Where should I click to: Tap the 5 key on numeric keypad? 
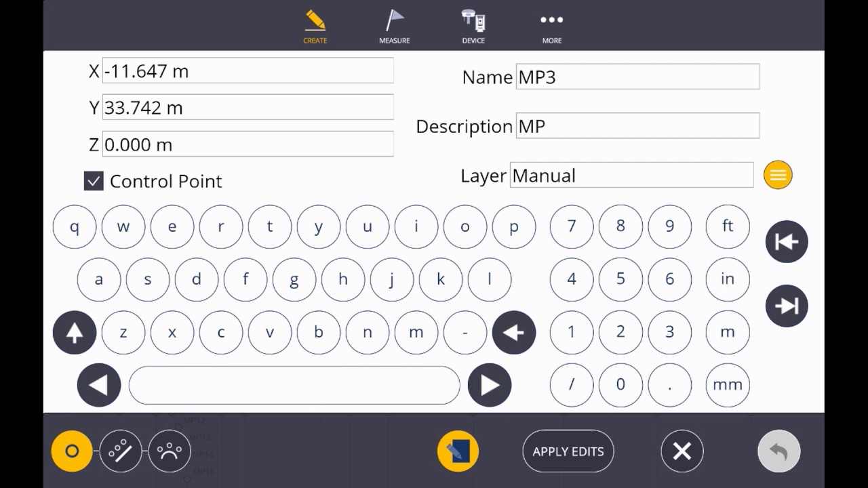click(620, 279)
